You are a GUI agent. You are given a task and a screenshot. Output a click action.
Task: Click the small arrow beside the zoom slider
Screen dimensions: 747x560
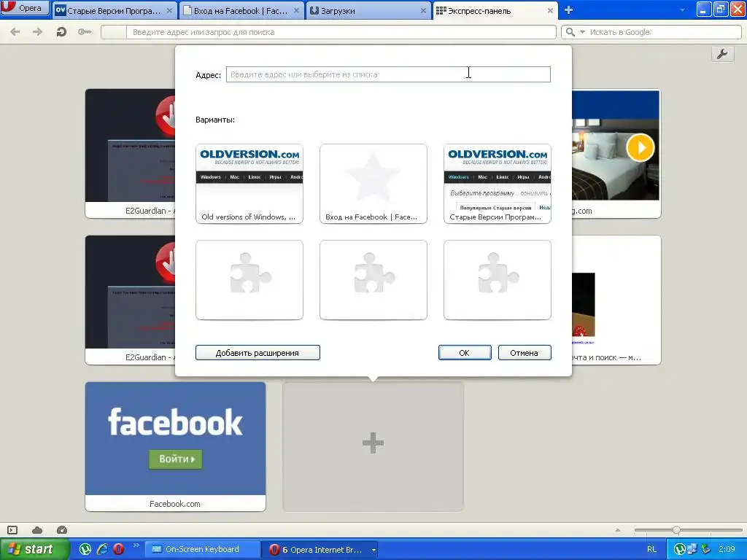[x=618, y=530]
